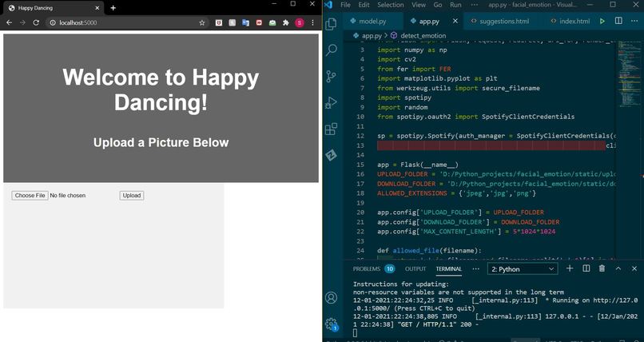Reload the localhost page

tap(36, 23)
